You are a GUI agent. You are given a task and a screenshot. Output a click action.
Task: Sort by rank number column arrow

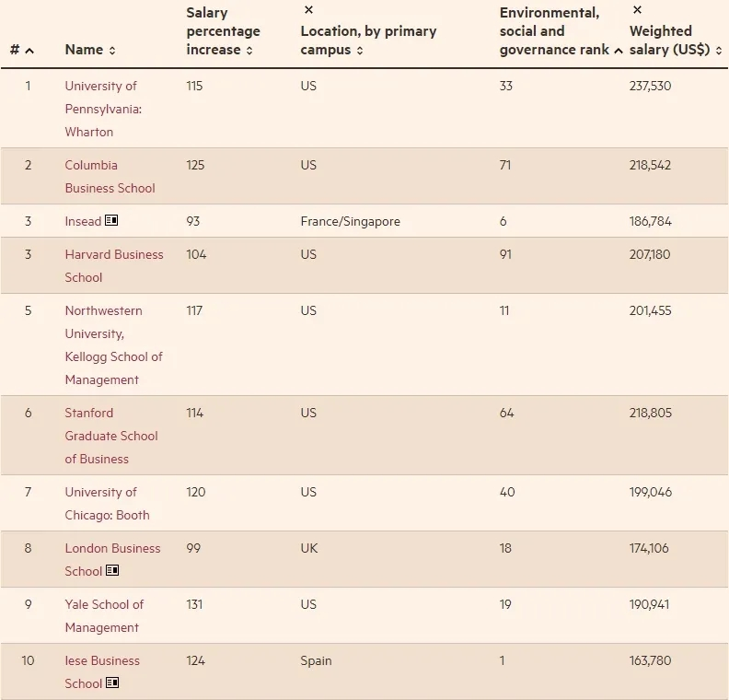[x=29, y=51]
